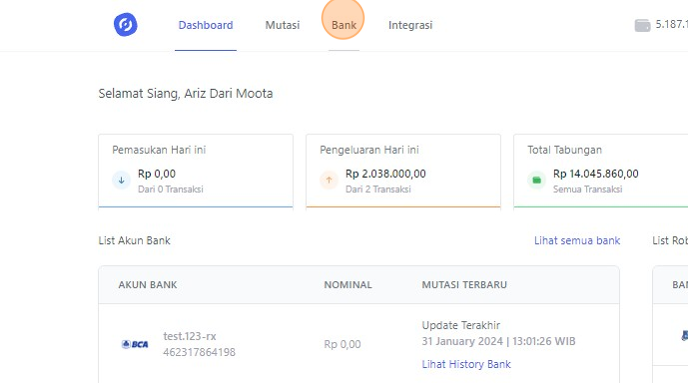
Task: Click the NOMINAL column header
Action: coord(348,285)
